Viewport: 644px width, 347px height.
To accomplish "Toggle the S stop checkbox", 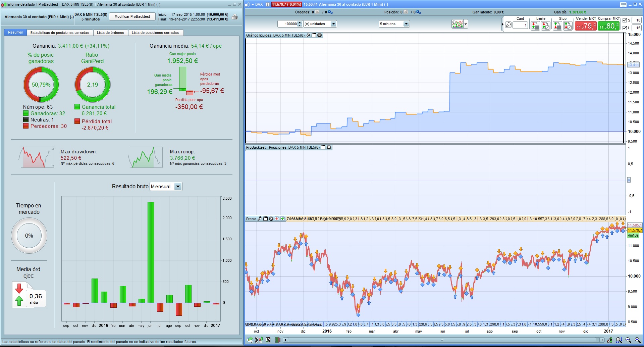I will (625, 20).
